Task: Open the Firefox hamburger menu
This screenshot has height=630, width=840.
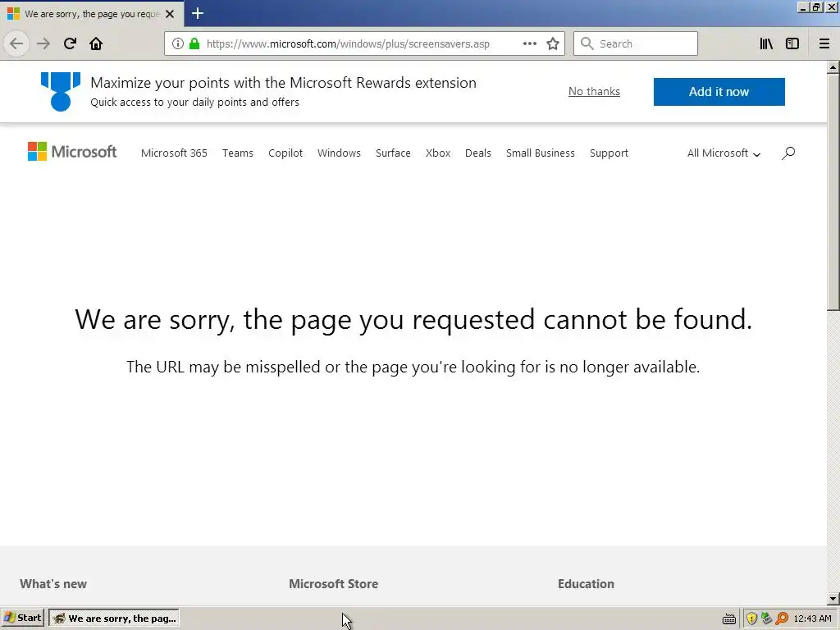Action: [x=824, y=43]
